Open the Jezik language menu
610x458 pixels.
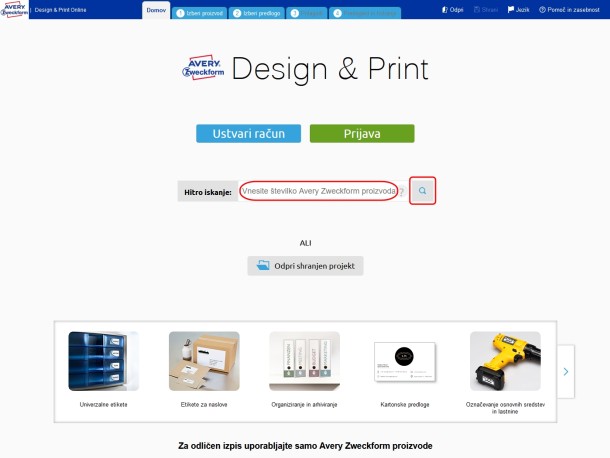coord(518,10)
